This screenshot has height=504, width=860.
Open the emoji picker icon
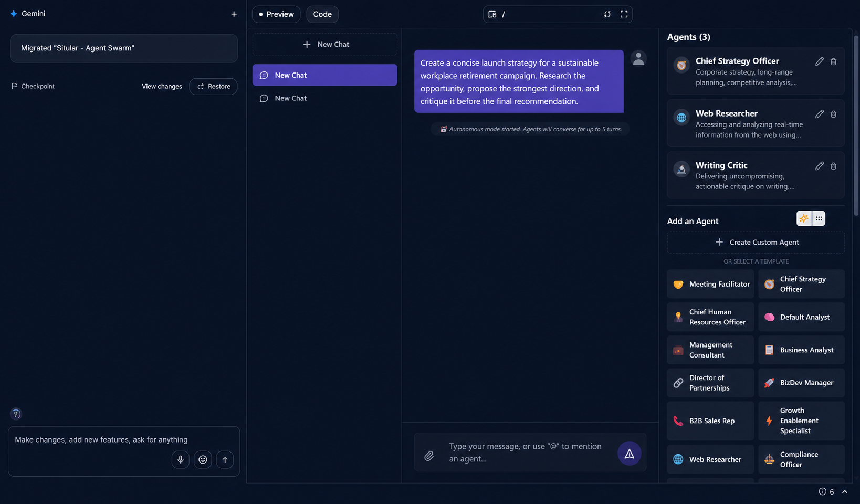(203, 459)
